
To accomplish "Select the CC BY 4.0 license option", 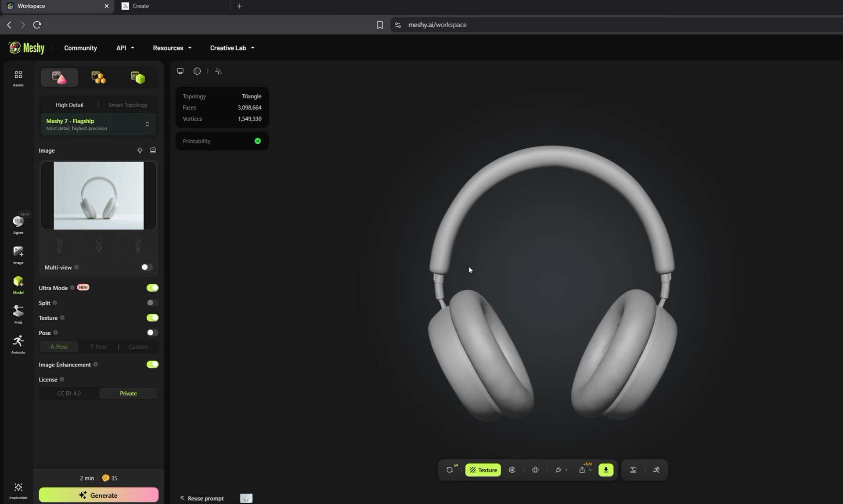I will [69, 393].
